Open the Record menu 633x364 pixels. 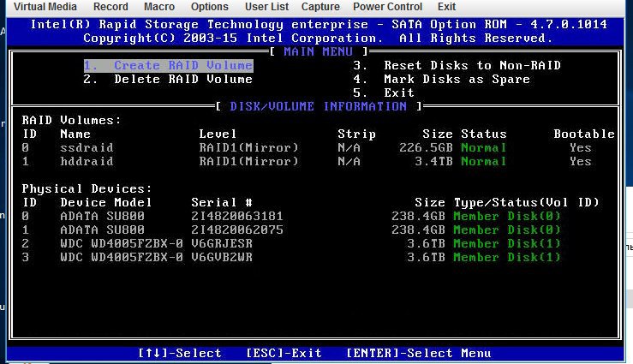(110, 7)
